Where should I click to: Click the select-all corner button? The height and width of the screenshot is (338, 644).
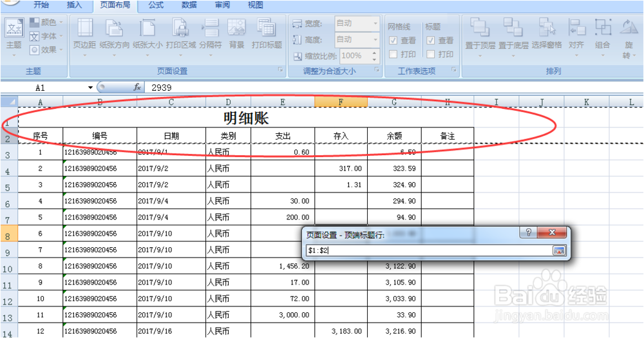pyautogui.click(x=9, y=102)
